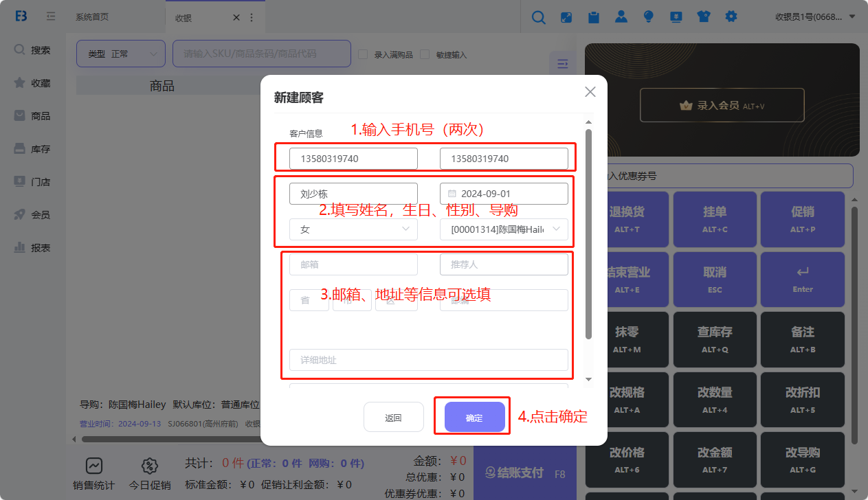This screenshot has width=868, height=500.
Task: Tick the 录入满购品 checkbox
Action: pyautogui.click(x=363, y=54)
